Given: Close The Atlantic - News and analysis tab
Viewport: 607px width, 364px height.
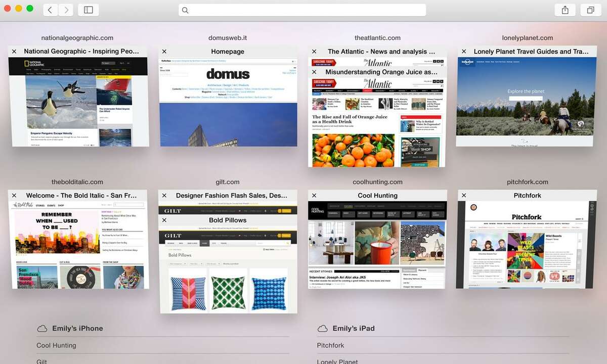Looking at the screenshot, I should [x=314, y=52].
